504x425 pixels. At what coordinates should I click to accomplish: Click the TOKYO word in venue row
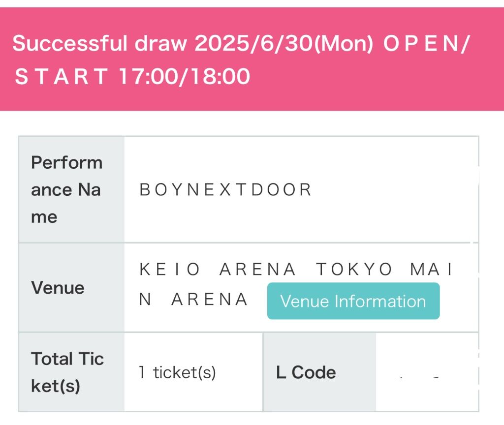(x=354, y=269)
